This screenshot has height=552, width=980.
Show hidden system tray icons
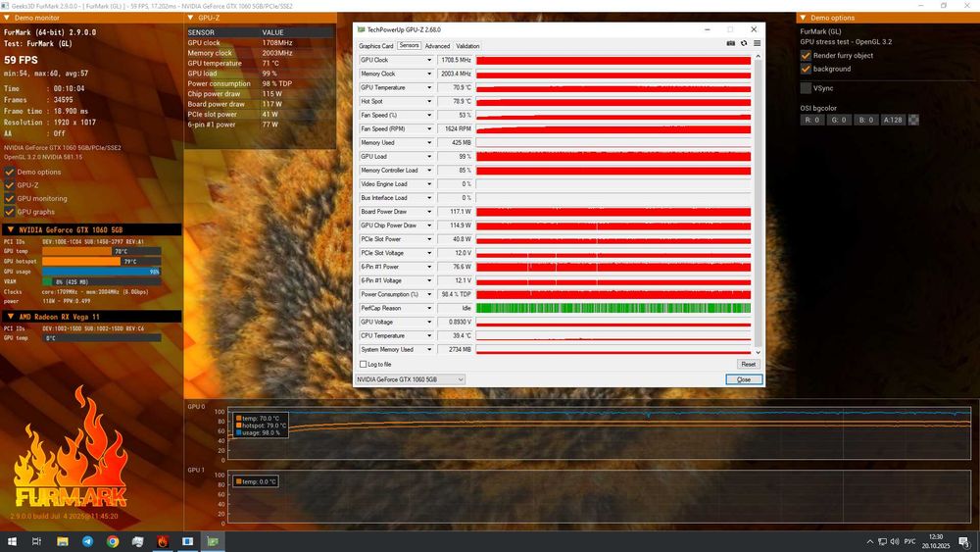click(x=869, y=541)
